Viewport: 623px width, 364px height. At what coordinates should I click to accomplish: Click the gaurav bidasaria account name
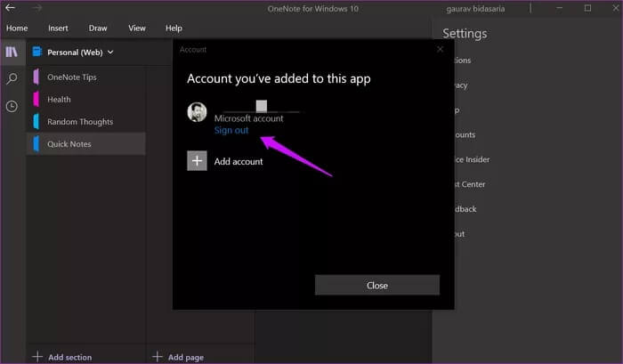click(x=475, y=9)
